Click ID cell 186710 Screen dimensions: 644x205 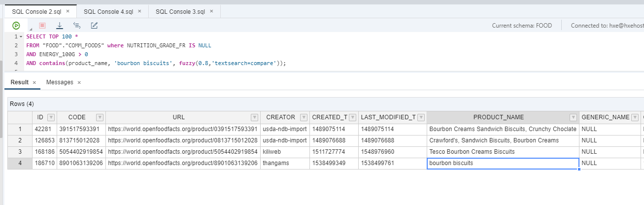pos(44,163)
